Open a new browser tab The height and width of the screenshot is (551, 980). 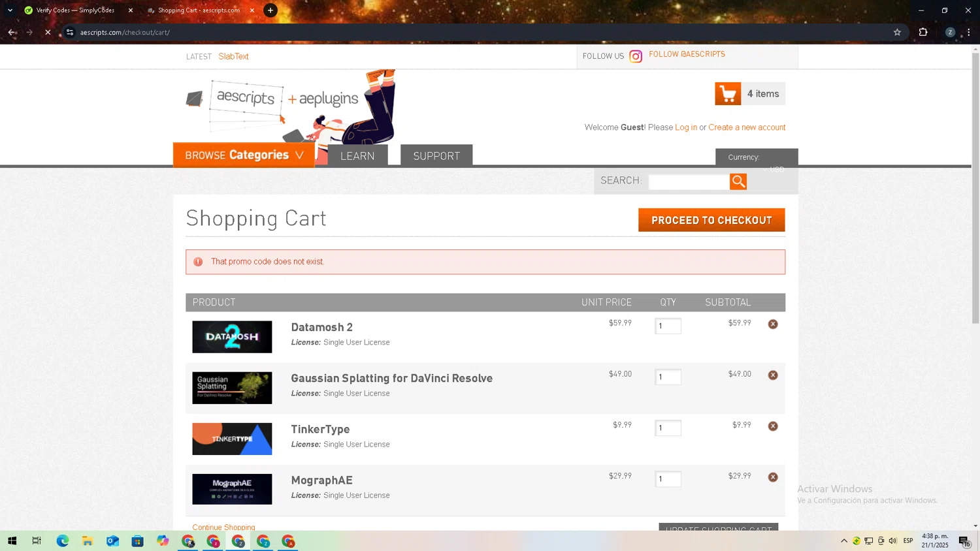click(x=270, y=10)
